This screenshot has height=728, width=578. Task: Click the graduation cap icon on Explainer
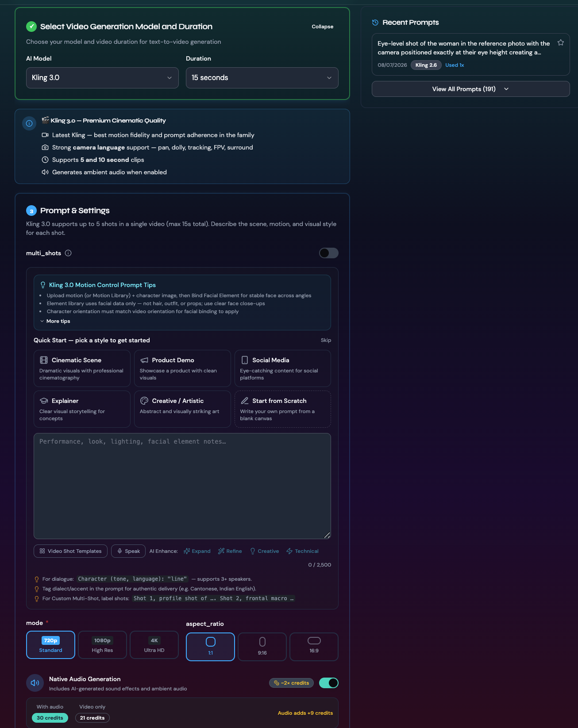pyautogui.click(x=44, y=401)
